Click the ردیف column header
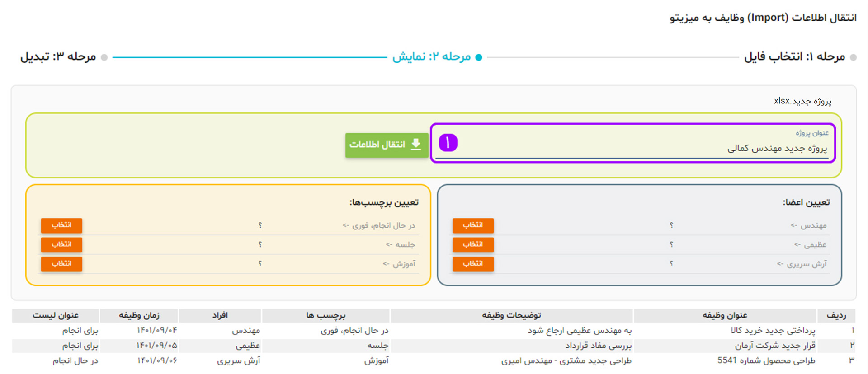This screenshot has width=868, height=374. click(x=836, y=315)
